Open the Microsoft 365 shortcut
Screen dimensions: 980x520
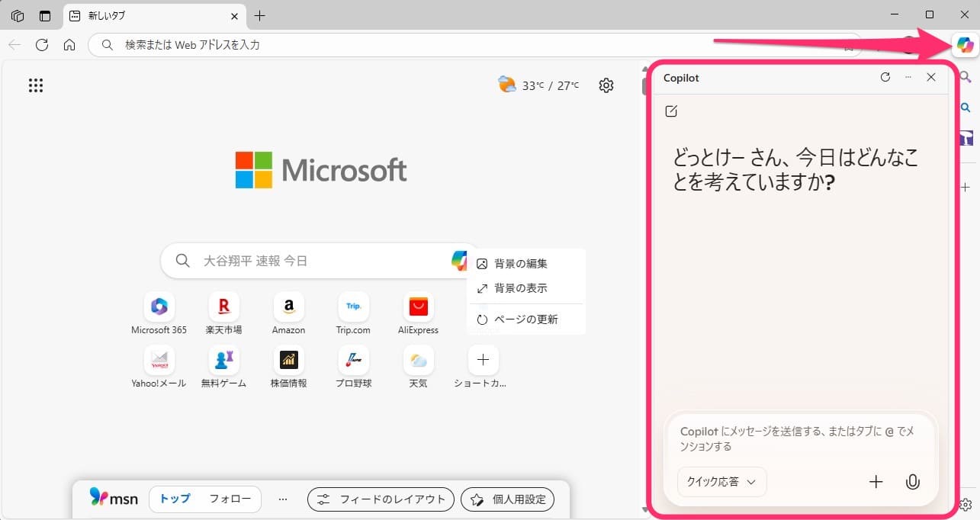[159, 313]
